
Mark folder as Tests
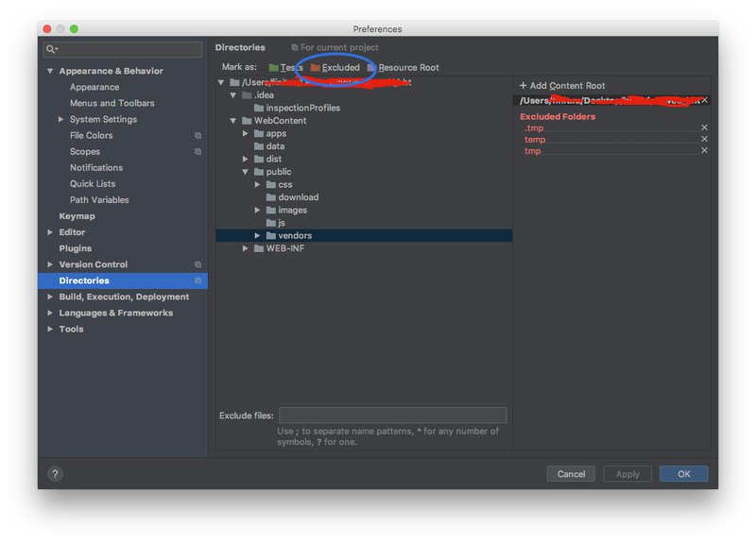(x=286, y=67)
